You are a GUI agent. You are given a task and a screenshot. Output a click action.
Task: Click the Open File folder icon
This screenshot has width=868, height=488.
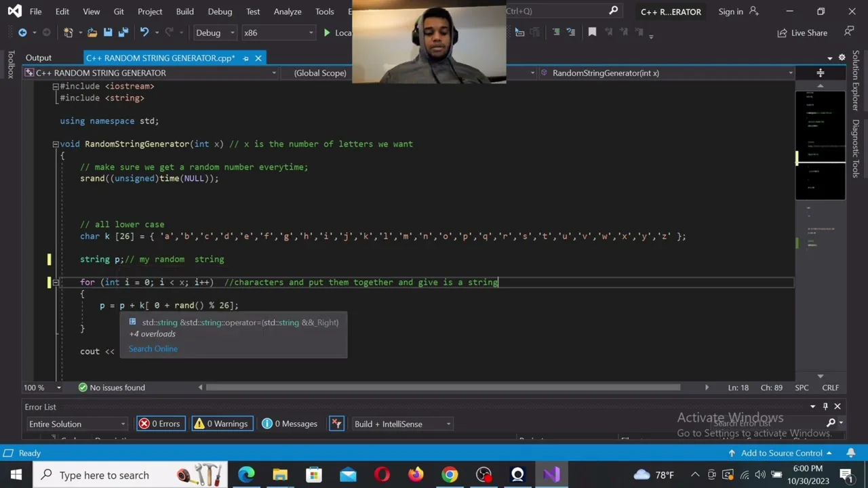point(92,33)
